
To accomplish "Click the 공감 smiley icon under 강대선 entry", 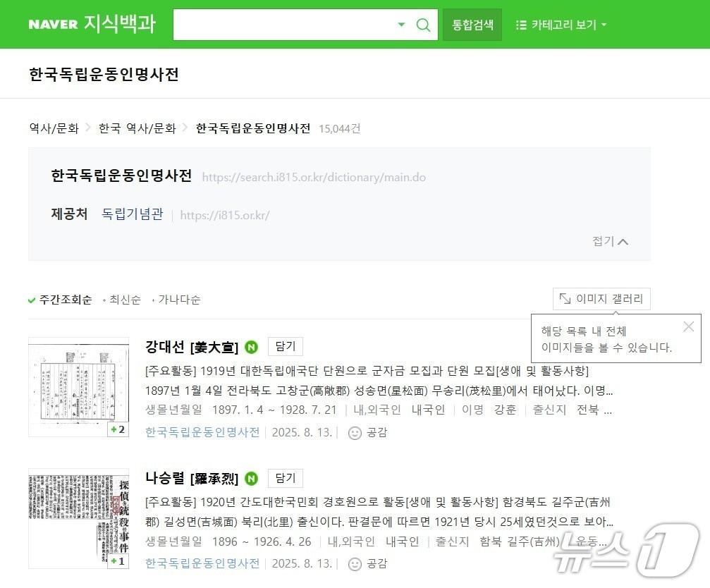I will pos(353,433).
